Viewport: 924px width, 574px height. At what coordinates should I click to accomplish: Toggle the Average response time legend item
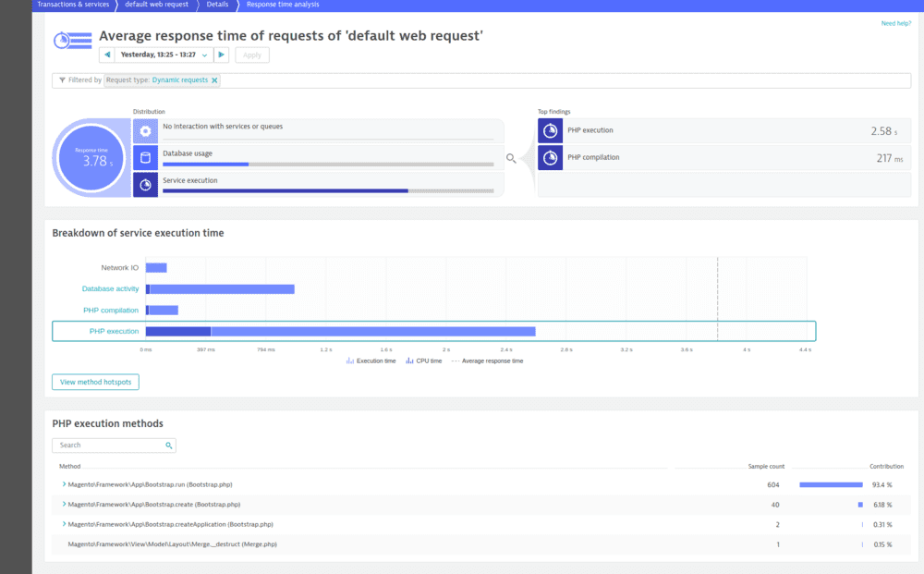(490, 360)
